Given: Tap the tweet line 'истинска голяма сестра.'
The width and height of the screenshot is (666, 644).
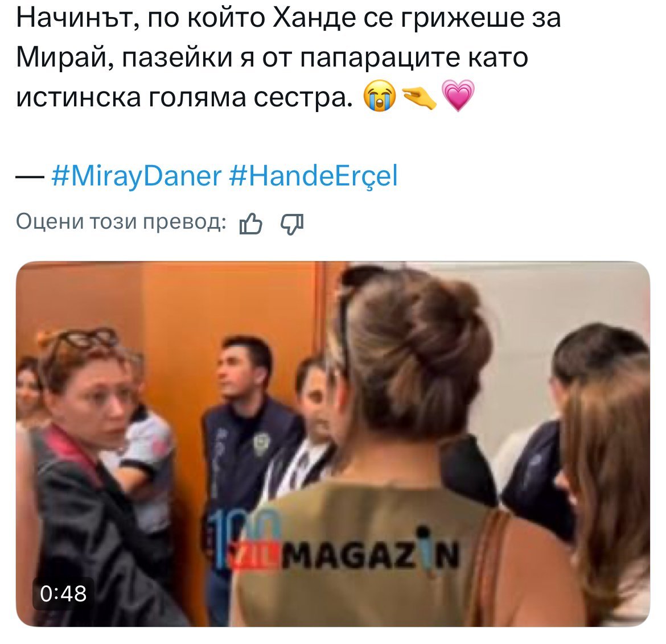Looking at the screenshot, I should coord(184,97).
